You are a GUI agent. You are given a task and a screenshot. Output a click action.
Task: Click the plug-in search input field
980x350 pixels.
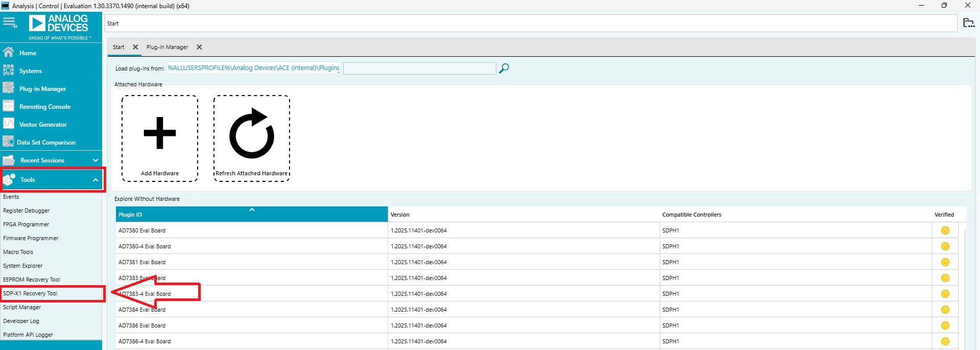(x=419, y=68)
